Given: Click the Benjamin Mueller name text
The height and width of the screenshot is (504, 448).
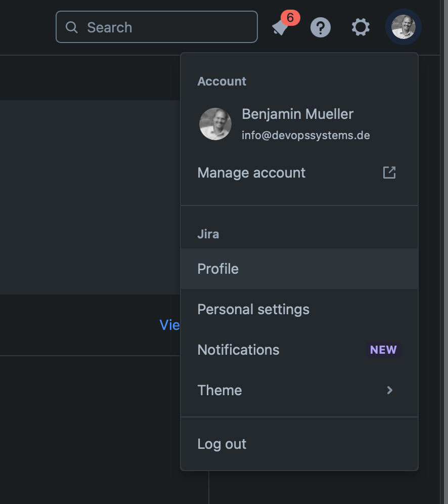Looking at the screenshot, I should (x=297, y=114).
